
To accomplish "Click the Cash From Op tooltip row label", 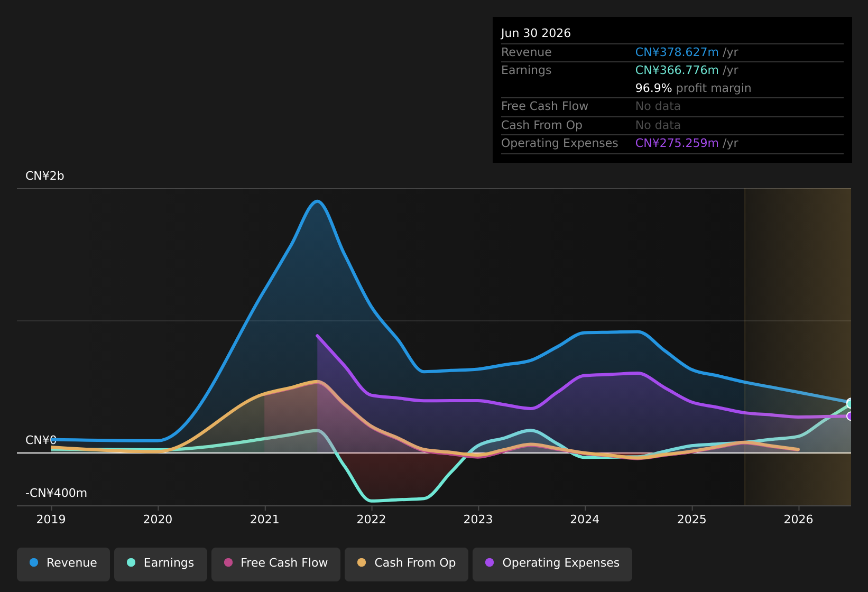I will pos(542,125).
